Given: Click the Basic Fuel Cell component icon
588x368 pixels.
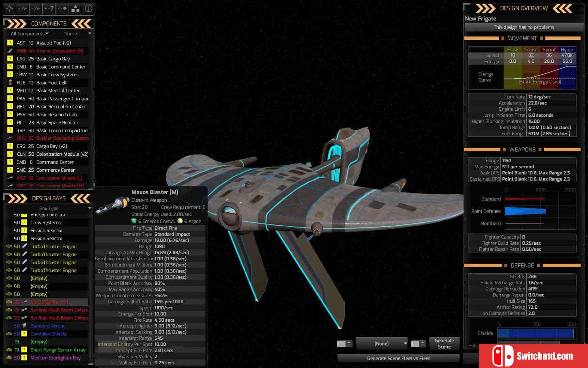Looking at the screenshot, I should point(10,82).
